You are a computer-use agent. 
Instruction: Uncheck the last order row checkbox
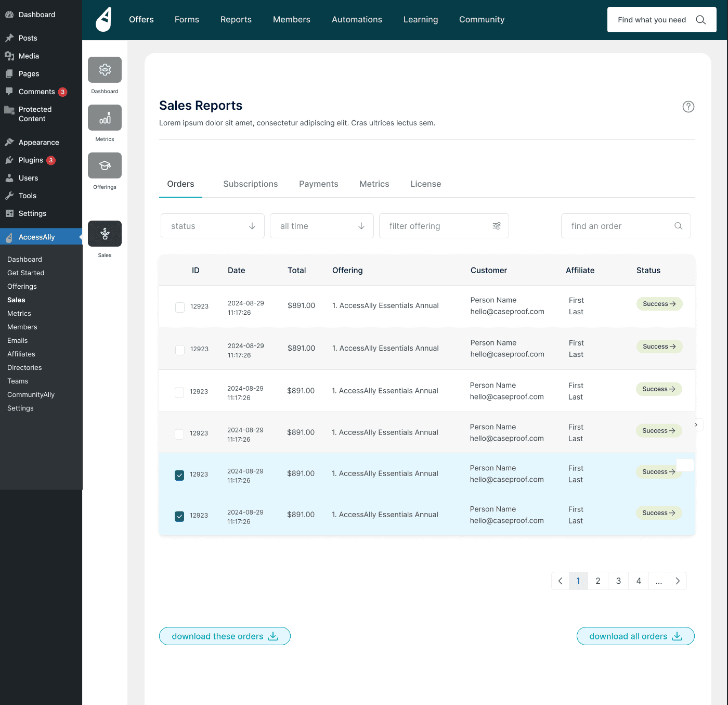coord(179,516)
